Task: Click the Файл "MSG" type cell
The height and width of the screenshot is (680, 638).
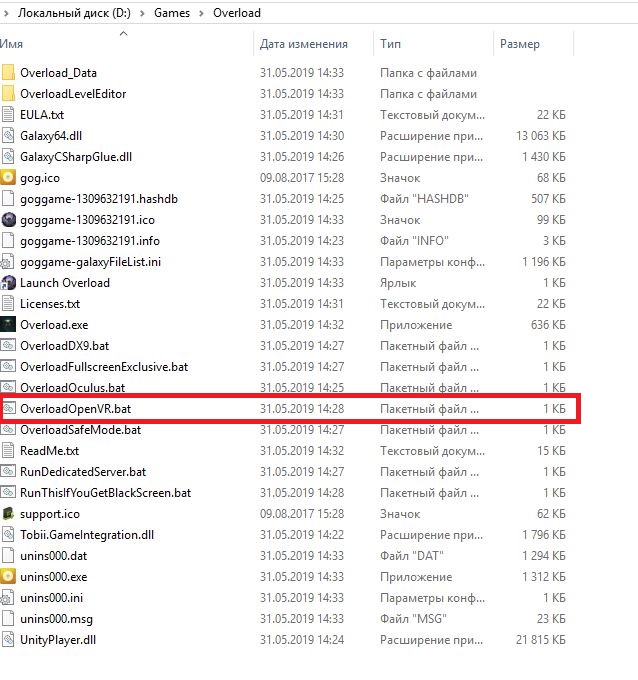Action: 413,619
